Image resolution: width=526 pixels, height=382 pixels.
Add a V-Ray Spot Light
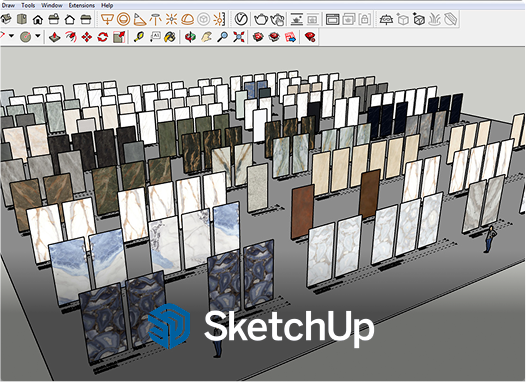tap(139, 19)
